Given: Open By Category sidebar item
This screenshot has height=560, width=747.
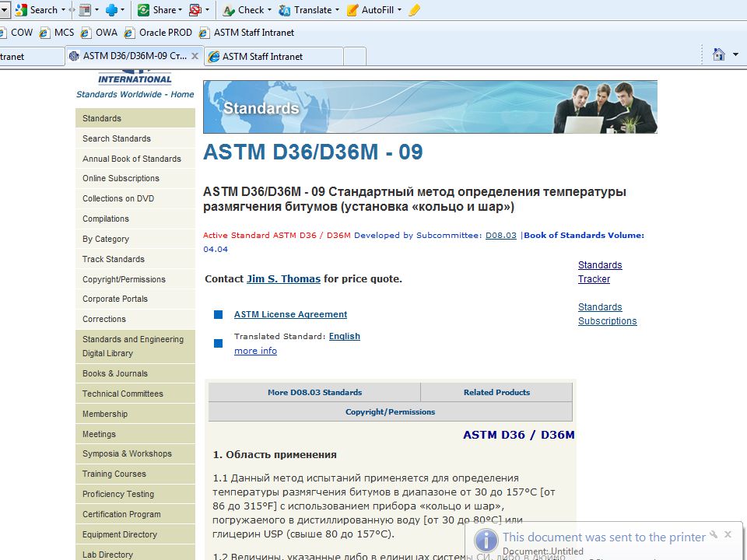Looking at the screenshot, I should pyautogui.click(x=135, y=239).
